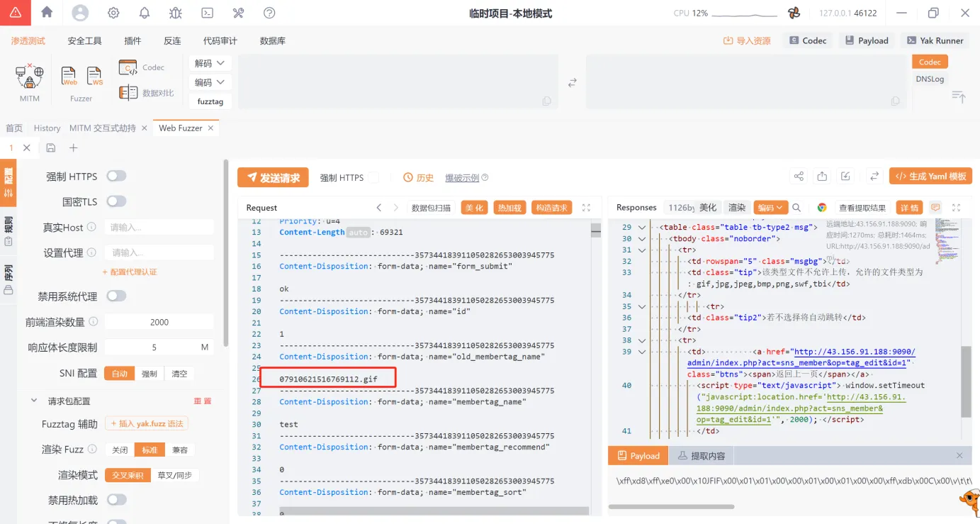Go to previous request with left chevron
This screenshot has width=980, height=524.
pos(379,208)
